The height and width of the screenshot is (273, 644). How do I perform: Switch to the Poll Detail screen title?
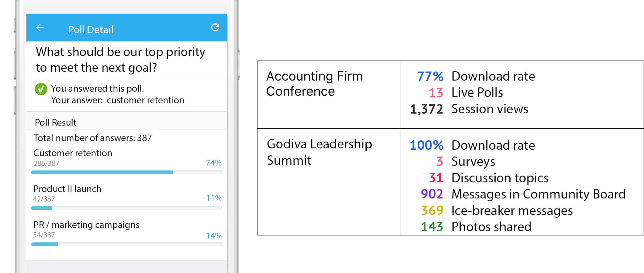pos(91,29)
